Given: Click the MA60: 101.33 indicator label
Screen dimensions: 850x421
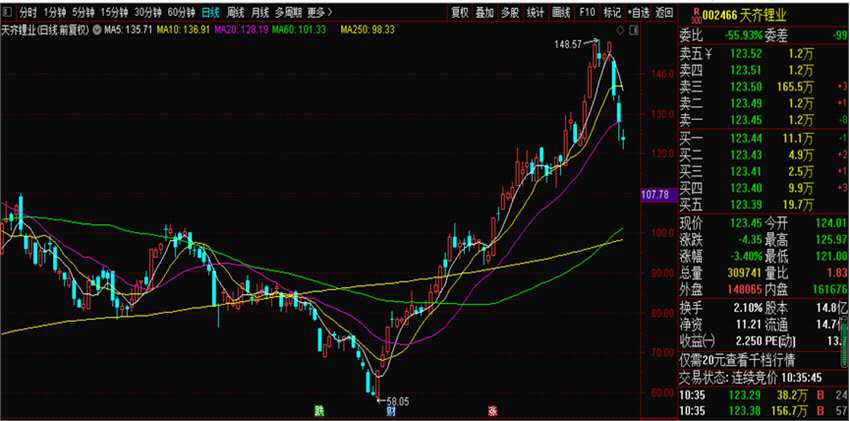Looking at the screenshot, I should 299,30.
